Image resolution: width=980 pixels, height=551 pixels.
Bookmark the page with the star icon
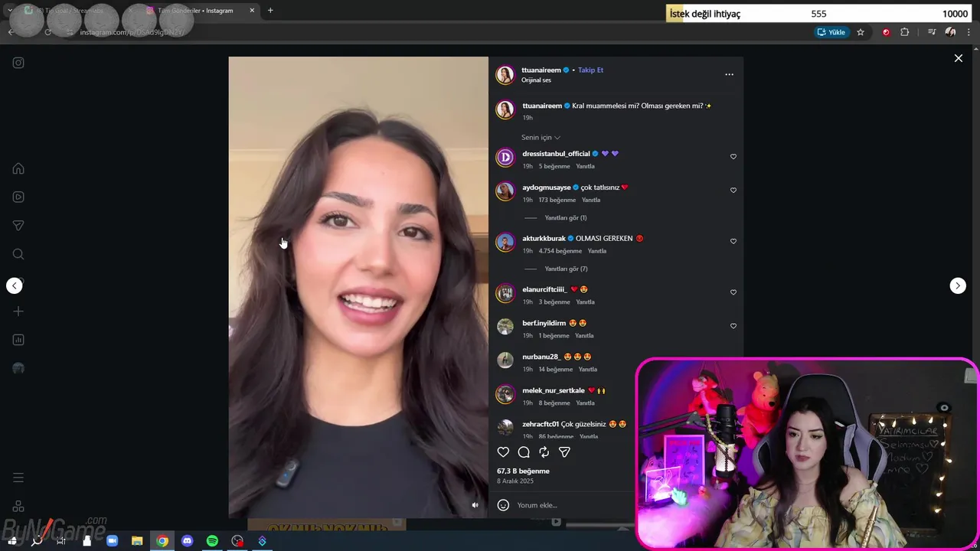[861, 32]
